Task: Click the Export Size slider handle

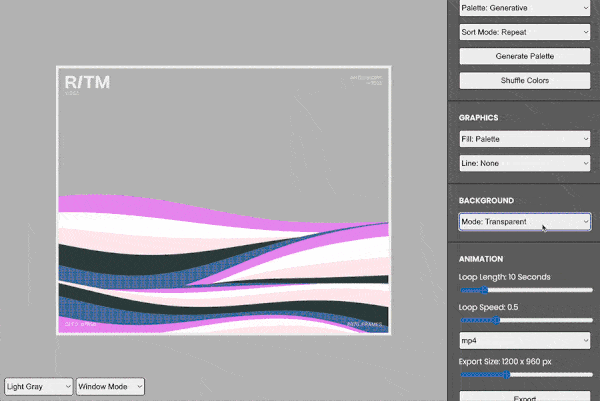Action: [508, 375]
